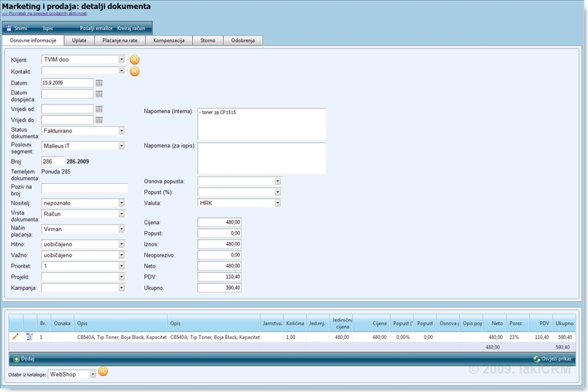This screenshot has height=392, width=588.
Task: Switch to the Osnovne informacije tab
Action: point(33,40)
